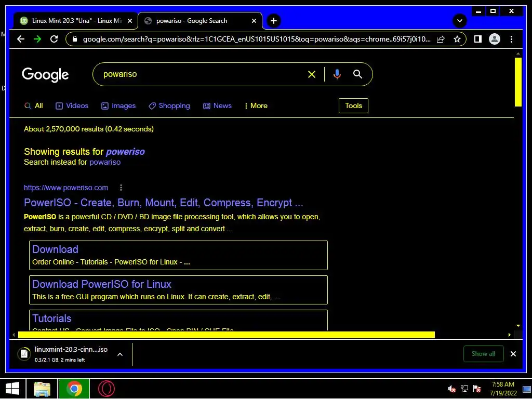
Task: Open the search Tools button
Action: click(353, 105)
